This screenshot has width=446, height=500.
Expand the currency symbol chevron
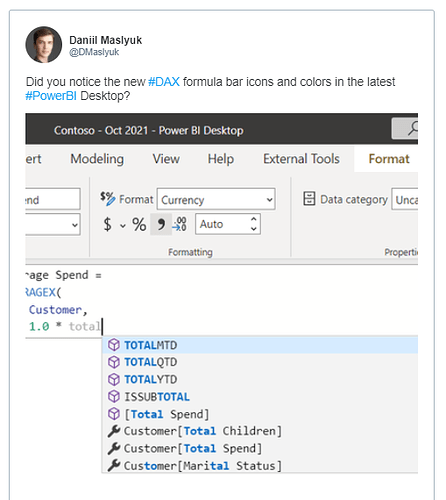123,226
